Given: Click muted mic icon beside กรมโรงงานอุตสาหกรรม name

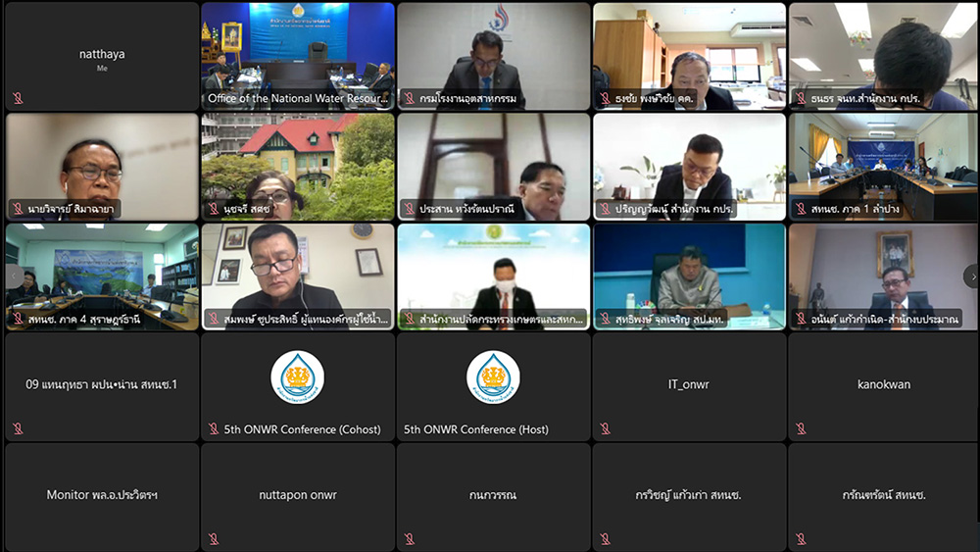Looking at the screenshot, I should (x=410, y=98).
